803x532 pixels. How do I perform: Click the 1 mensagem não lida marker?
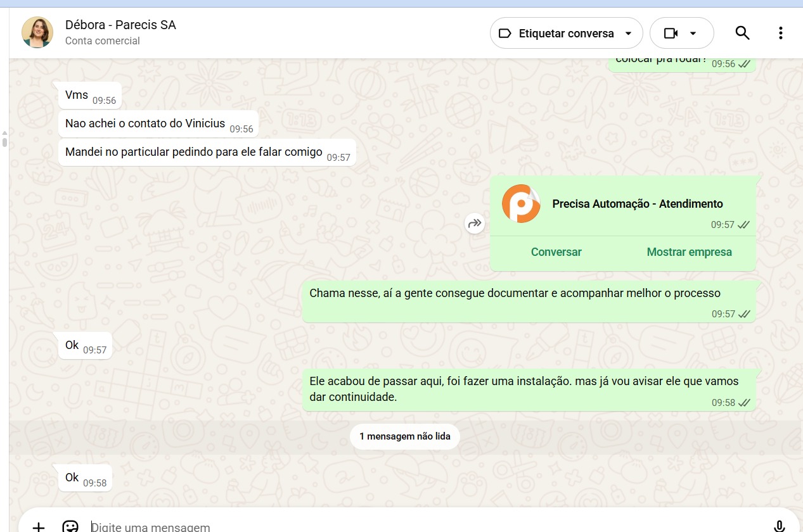[404, 436]
